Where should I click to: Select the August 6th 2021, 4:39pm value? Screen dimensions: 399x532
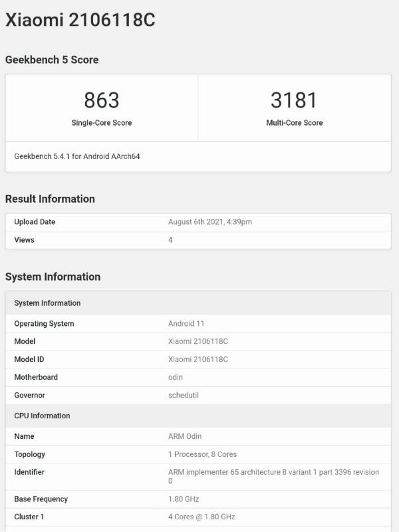210,222
